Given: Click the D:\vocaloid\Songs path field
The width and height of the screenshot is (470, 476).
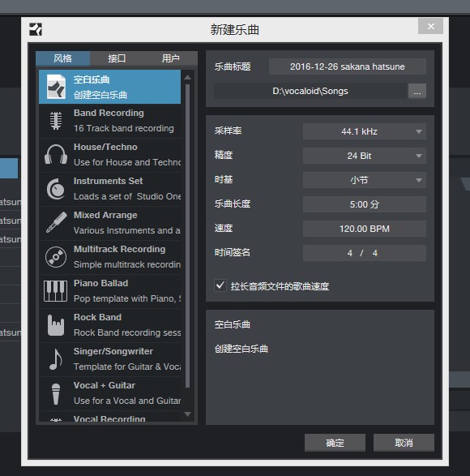Looking at the screenshot, I should click(310, 91).
